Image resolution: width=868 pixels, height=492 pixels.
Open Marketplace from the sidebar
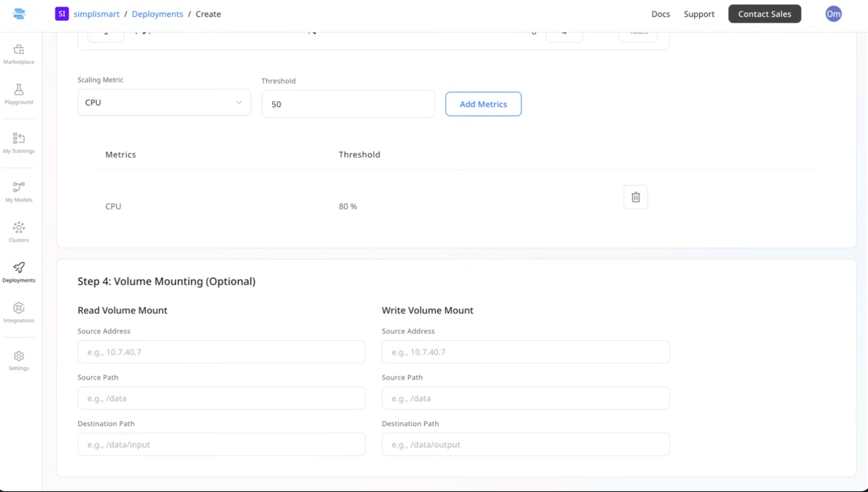pyautogui.click(x=19, y=54)
